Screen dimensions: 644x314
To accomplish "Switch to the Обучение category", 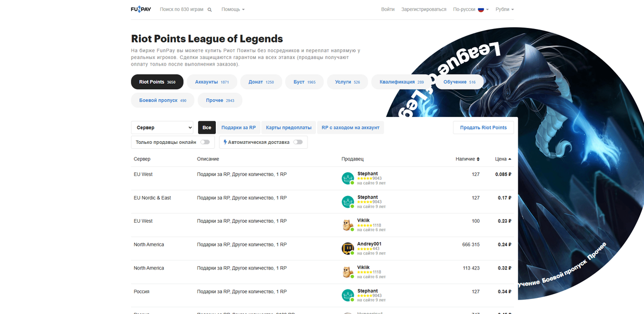I will pos(459,82).
